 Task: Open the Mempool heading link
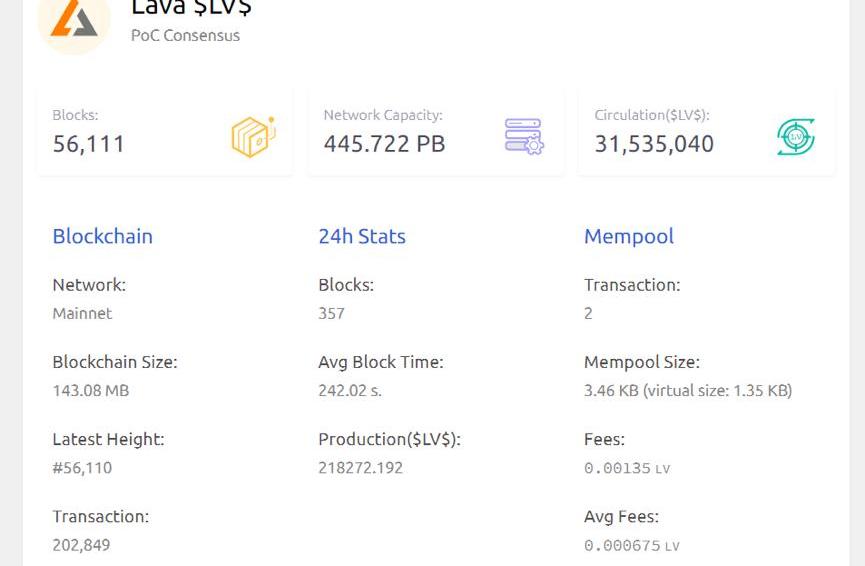pos(629,236)
